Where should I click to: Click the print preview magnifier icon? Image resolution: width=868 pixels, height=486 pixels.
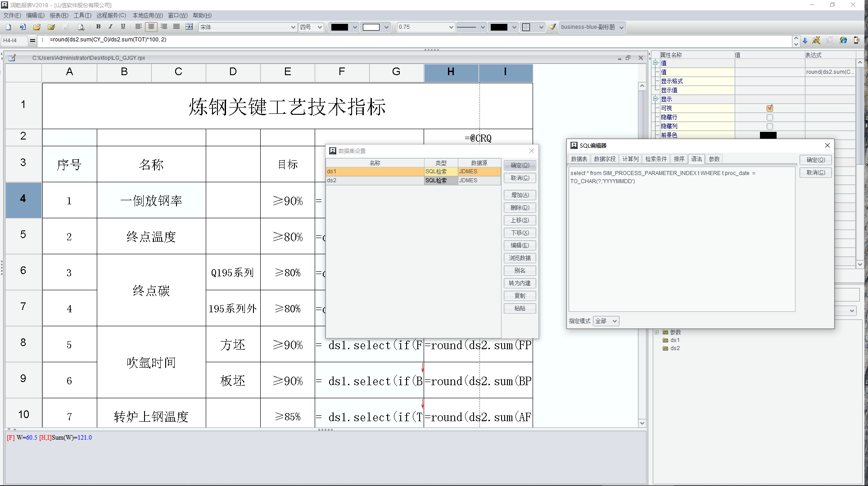tap(81, 27)
